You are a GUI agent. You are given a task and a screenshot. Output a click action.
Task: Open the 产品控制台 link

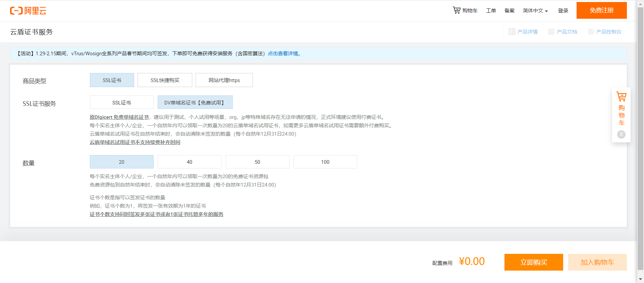(605, 31)
